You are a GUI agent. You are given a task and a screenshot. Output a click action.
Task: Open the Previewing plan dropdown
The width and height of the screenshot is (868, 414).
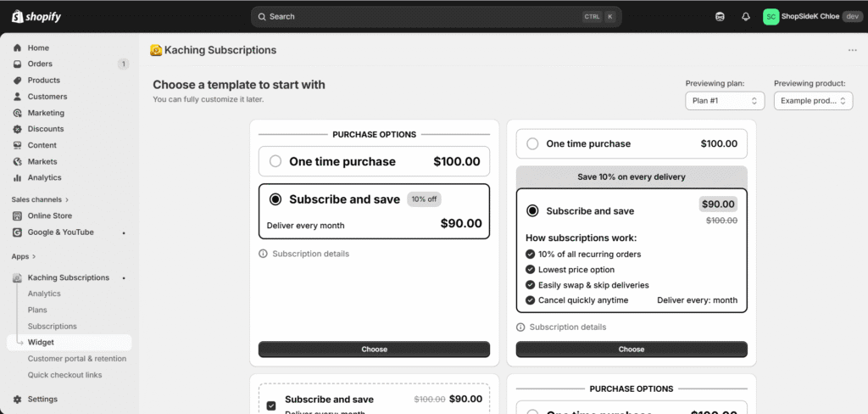[x=725, y=101]
